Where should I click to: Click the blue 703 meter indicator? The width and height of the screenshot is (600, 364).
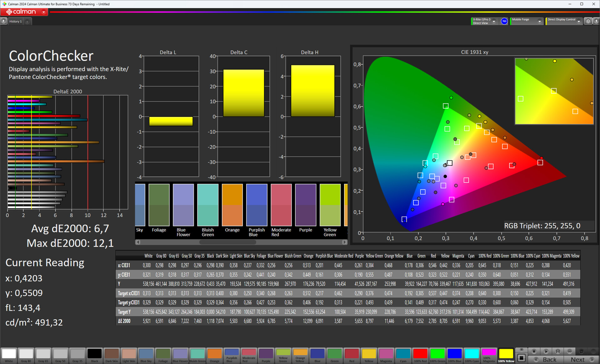pos(504,21)
